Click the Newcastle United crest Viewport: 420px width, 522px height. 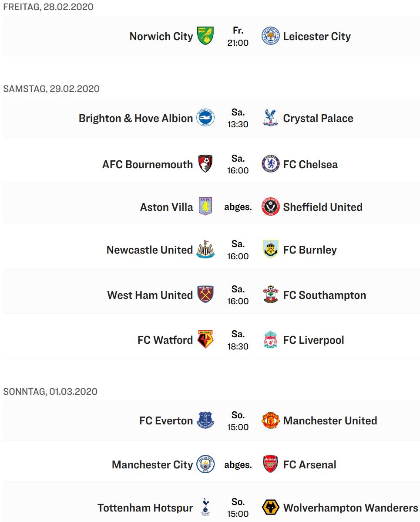205,250
